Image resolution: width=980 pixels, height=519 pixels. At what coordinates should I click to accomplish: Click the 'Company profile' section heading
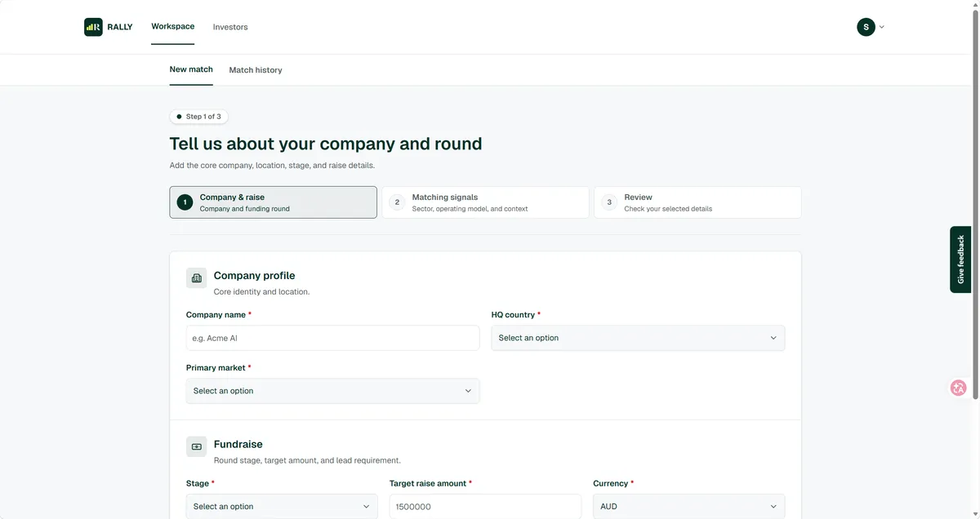255,276
